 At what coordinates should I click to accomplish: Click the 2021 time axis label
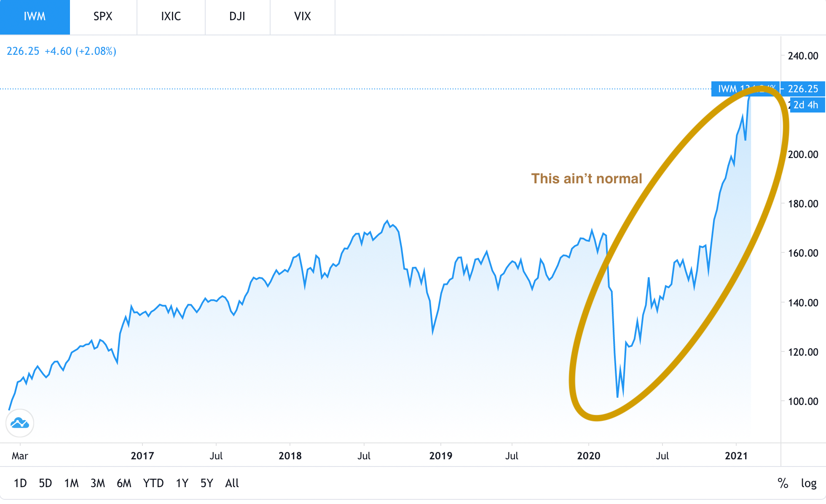point(736,456)
